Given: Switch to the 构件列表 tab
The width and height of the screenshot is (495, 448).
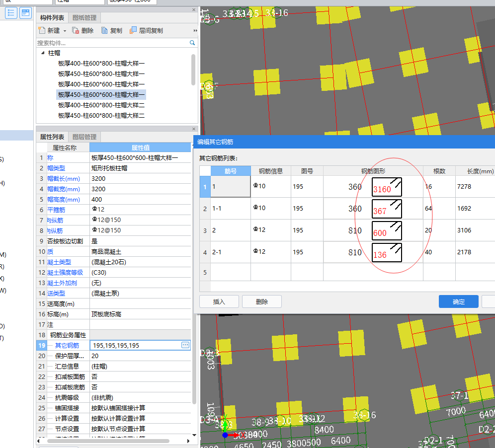Looking at the screenshot, I should pos(52,17).
